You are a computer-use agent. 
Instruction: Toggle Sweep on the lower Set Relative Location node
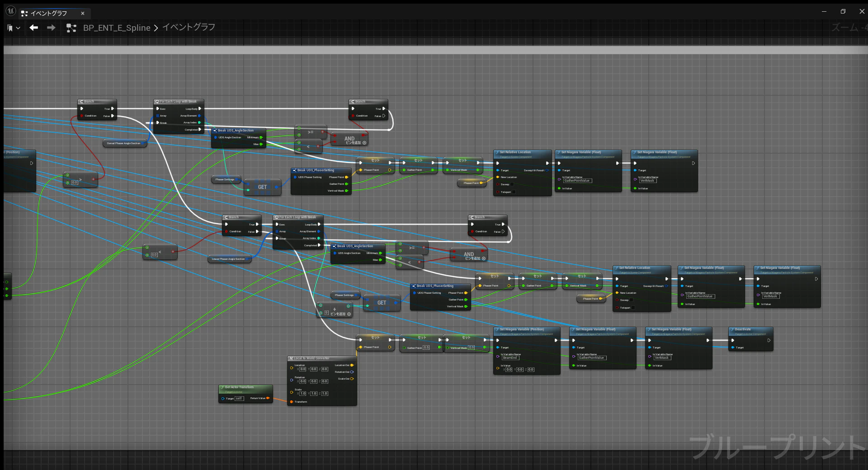632,300
